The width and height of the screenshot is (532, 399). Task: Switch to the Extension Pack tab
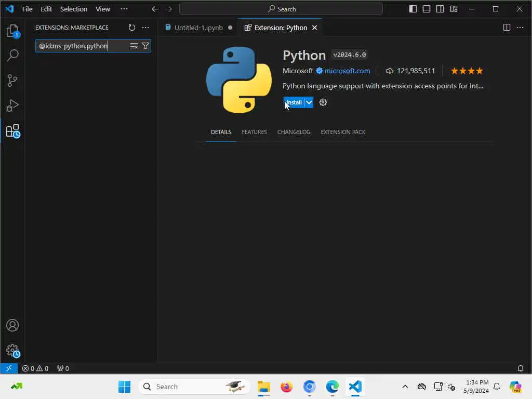pyautogui.click(x=343, y=132)
